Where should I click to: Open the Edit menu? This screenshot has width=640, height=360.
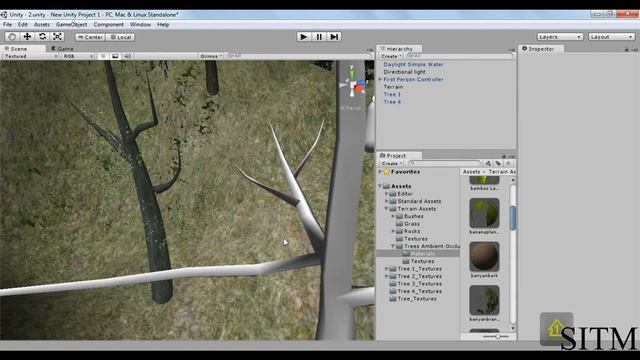tap(22, 24)
